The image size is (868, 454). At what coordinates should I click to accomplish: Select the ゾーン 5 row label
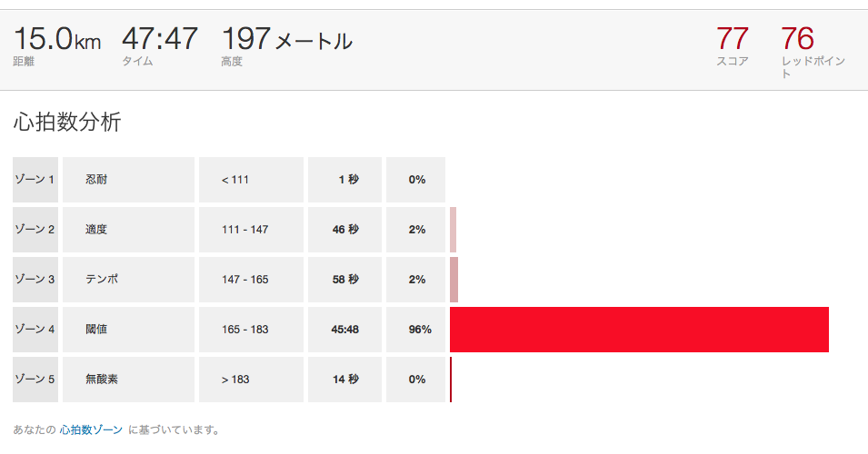click(x=35, y=380)
